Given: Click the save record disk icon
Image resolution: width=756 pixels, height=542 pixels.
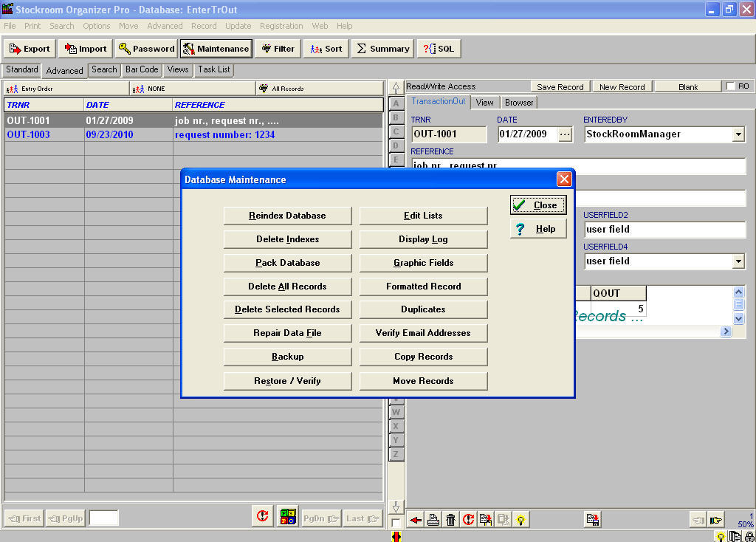Looking at the screenshot, I should click(593, 519).
